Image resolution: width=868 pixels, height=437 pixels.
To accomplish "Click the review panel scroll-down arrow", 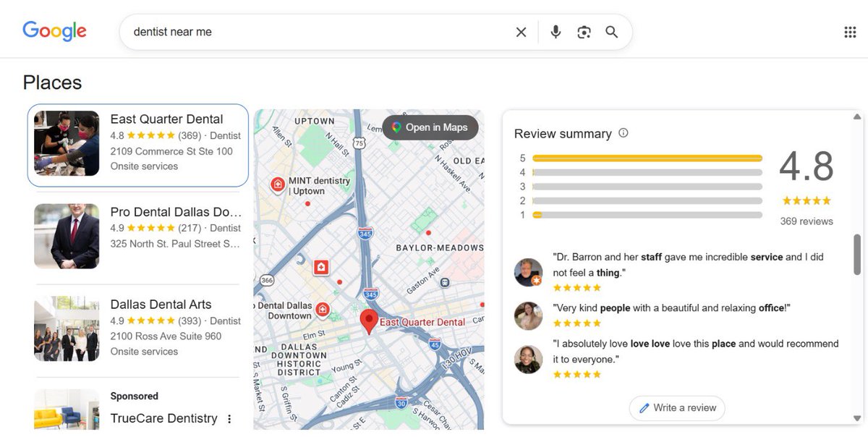I will [x=857, y=418].
